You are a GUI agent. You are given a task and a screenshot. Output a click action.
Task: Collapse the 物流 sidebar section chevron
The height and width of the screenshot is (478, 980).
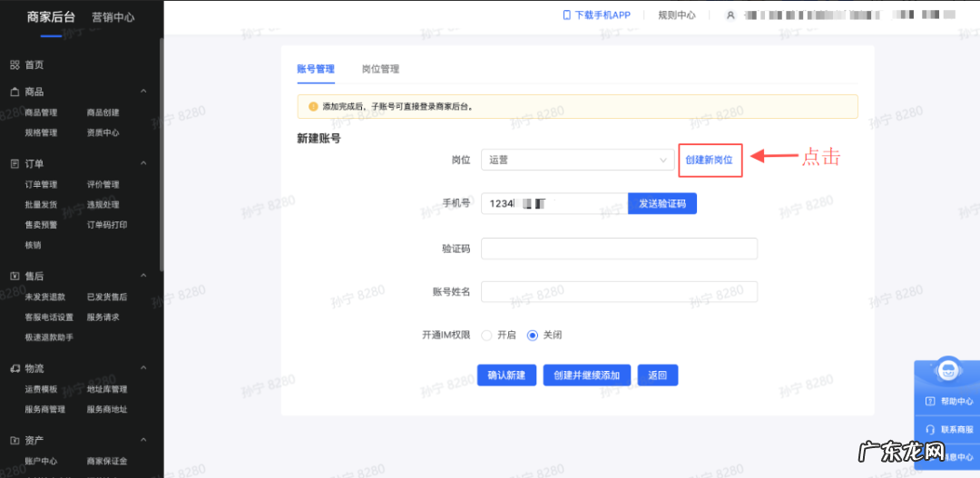click(143, 368)
